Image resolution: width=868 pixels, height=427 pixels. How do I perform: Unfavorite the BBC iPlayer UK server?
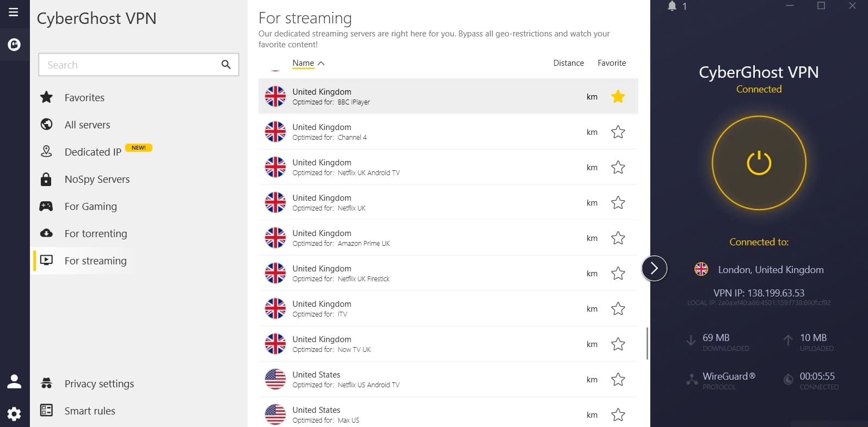pyautogui.click(x=618, y=97)
